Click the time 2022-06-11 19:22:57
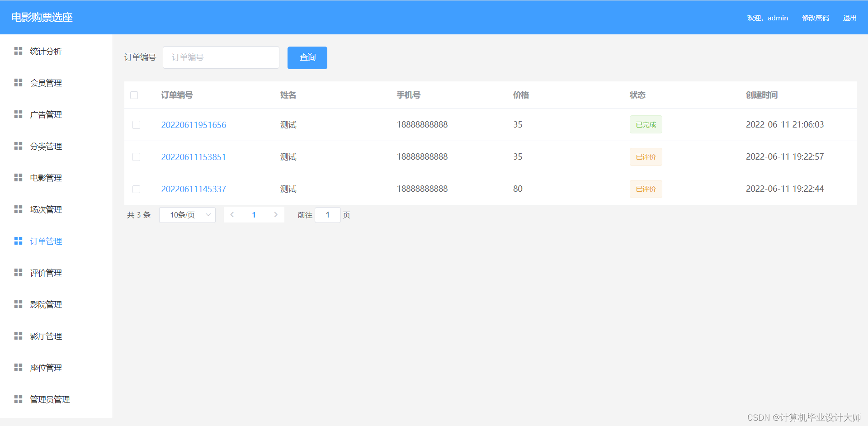Image resolution: width=868 pixels, height=426 pixels. tap(785, 157)
